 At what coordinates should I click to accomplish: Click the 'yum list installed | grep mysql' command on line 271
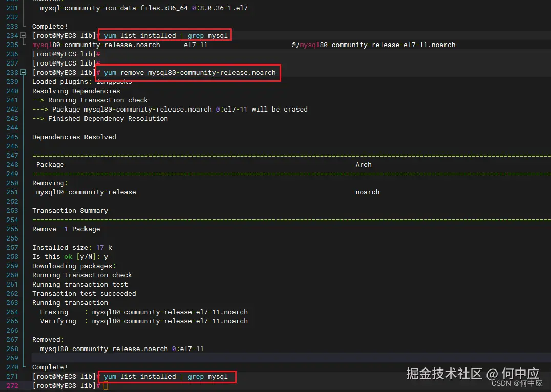click(x=166, y=377)
